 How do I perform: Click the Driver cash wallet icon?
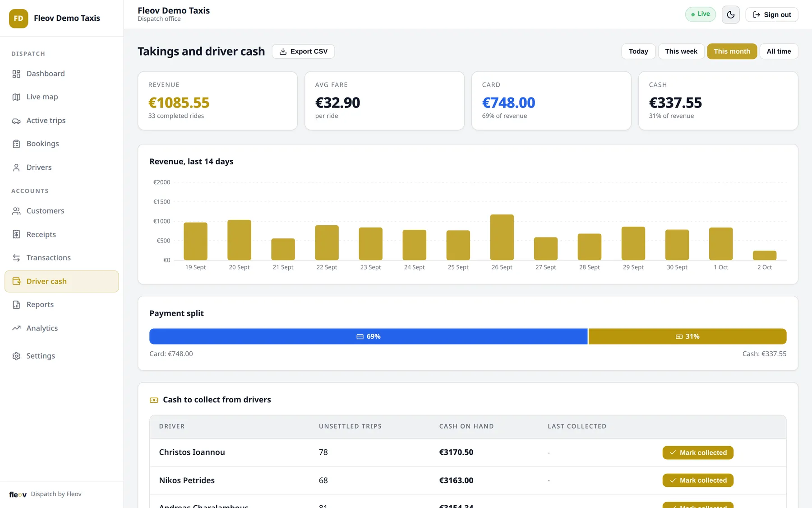[x=16, y=281]
